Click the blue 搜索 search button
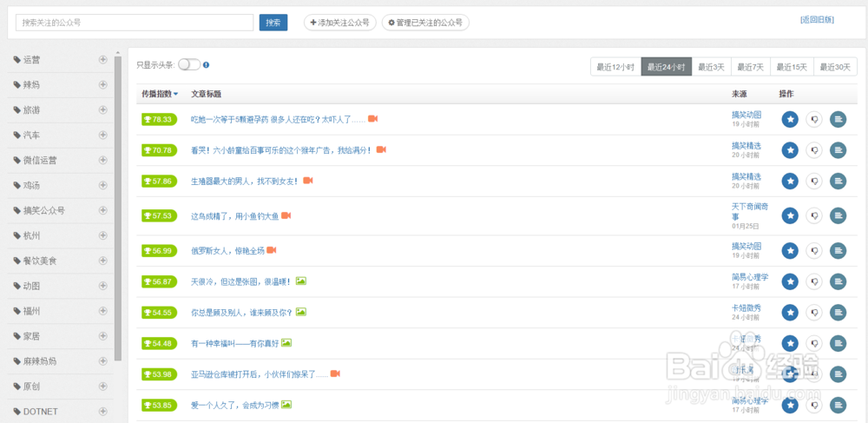Viewport: 868px width, 423px height. 273,23
